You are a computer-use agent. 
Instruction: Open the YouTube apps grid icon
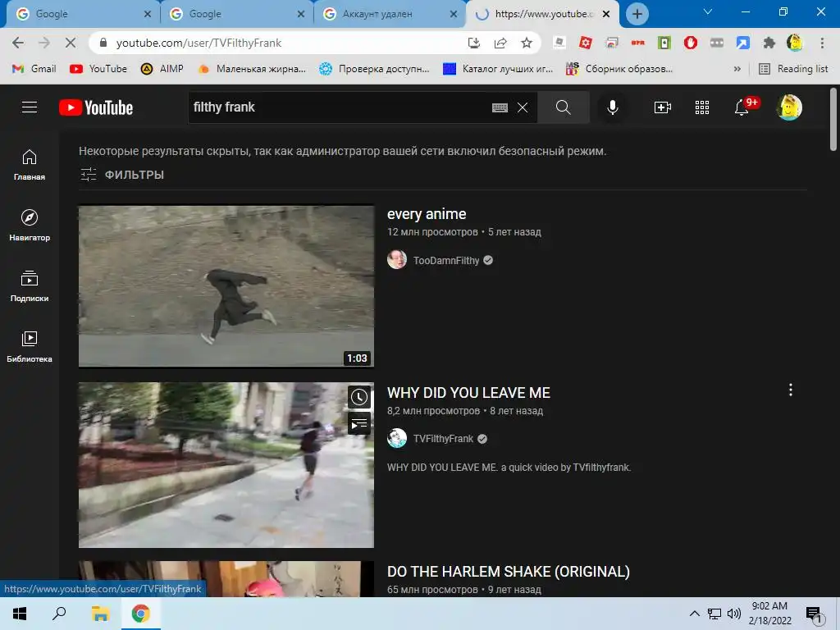tap(702, 107)
